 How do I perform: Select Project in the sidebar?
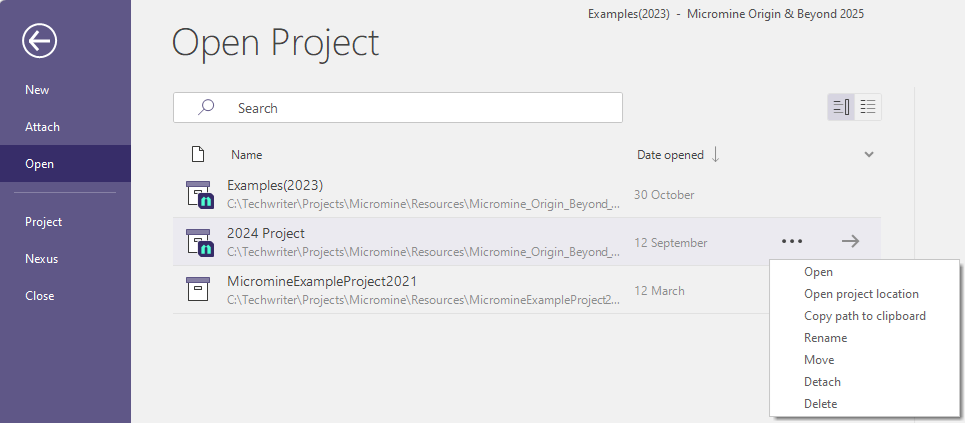click(x=44, y=222)
